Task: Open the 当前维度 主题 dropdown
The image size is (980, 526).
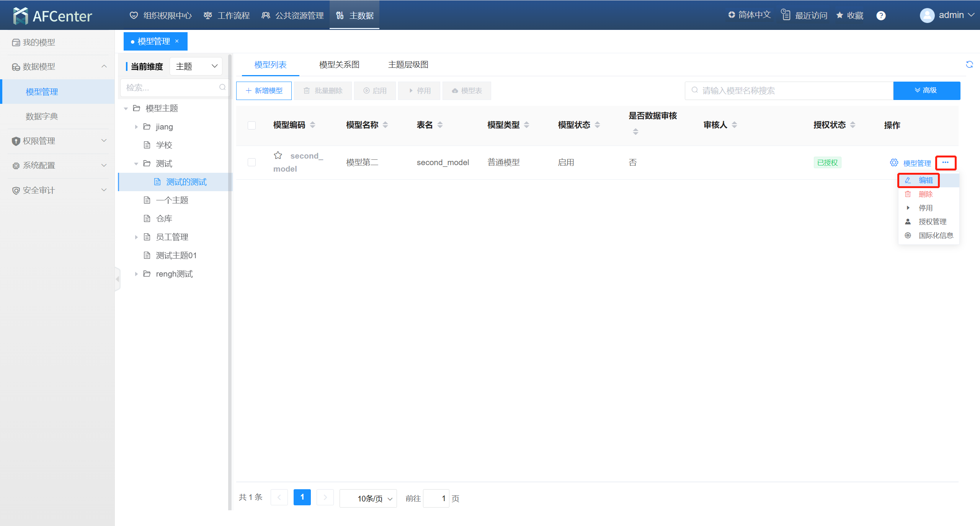Action: point(196,66)
